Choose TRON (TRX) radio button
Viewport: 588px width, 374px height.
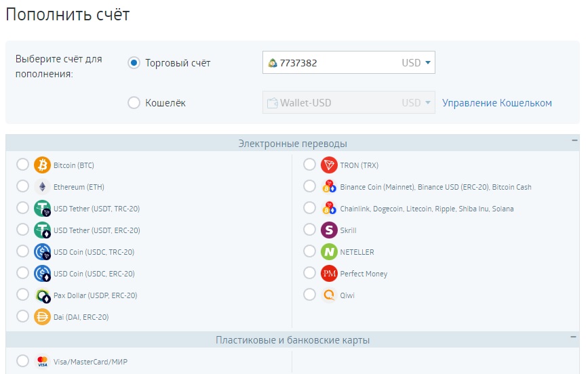click(309, 164)
